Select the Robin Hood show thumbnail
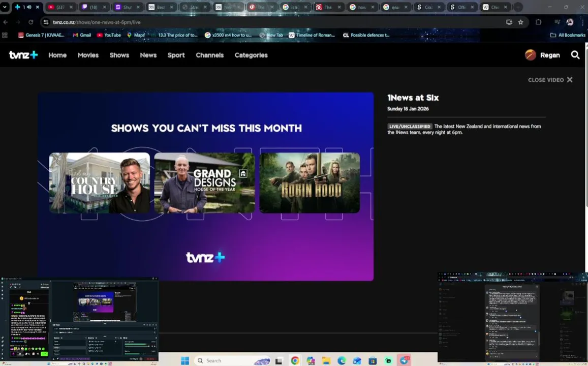This screenshot has width=588, height=366. click(310, 182)
